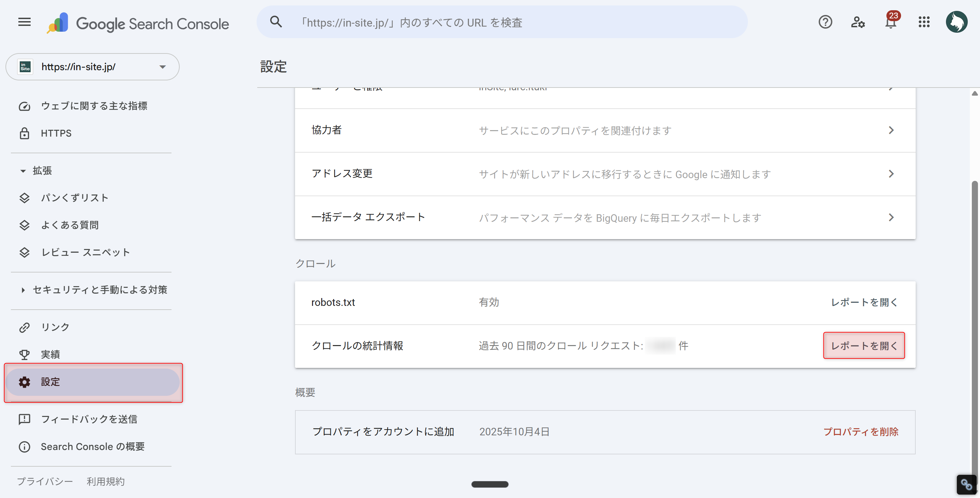This screenshot has height=498, width=980.
Task: Open notifications showing 23 alerts
Action: tap(891, 23)
